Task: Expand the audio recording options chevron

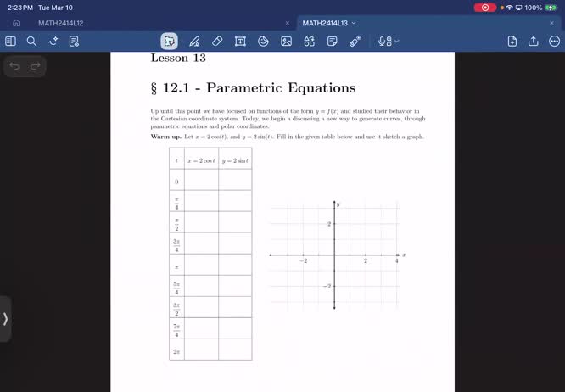Action: 397,41
